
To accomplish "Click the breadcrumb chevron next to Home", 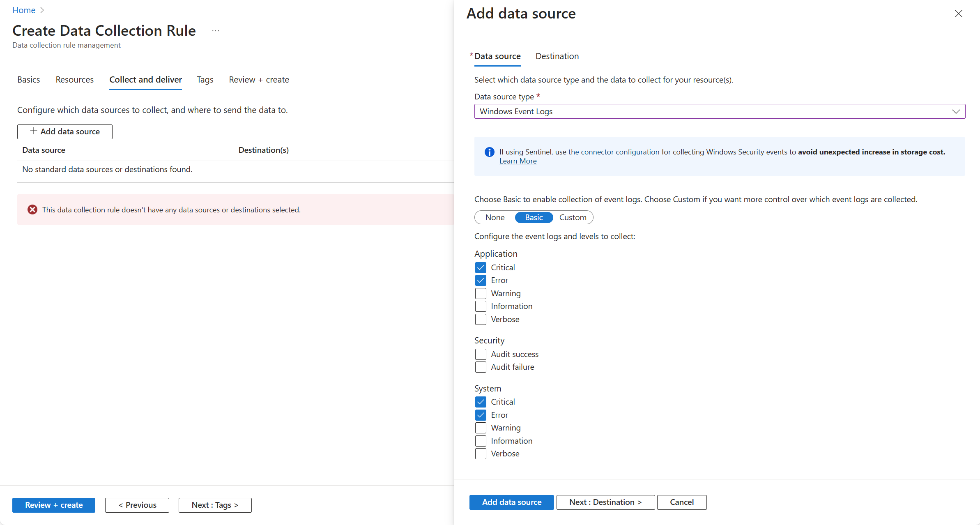I will point(42,10).
